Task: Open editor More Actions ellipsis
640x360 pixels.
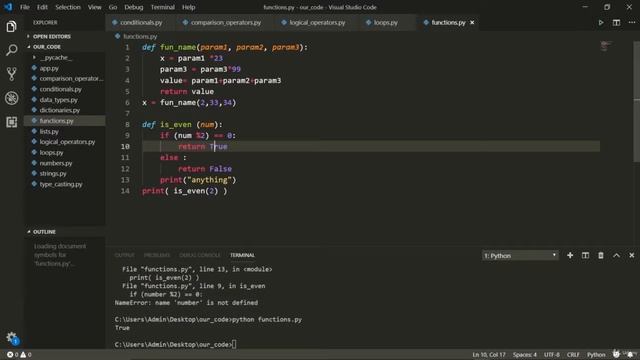Action: [x=631, y=22]
